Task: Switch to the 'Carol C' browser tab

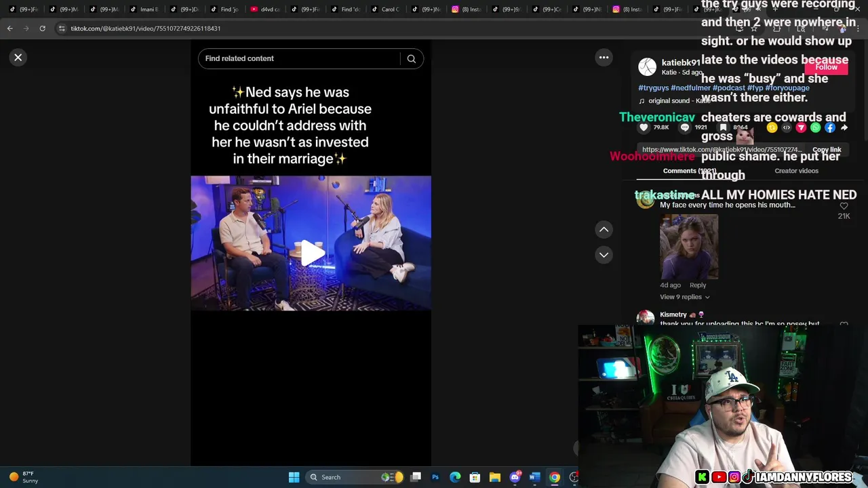Action: 385,9
